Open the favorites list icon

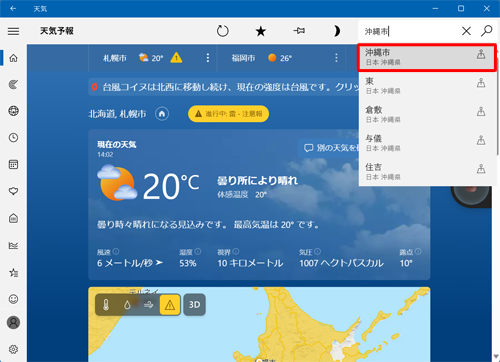(13, 273)
